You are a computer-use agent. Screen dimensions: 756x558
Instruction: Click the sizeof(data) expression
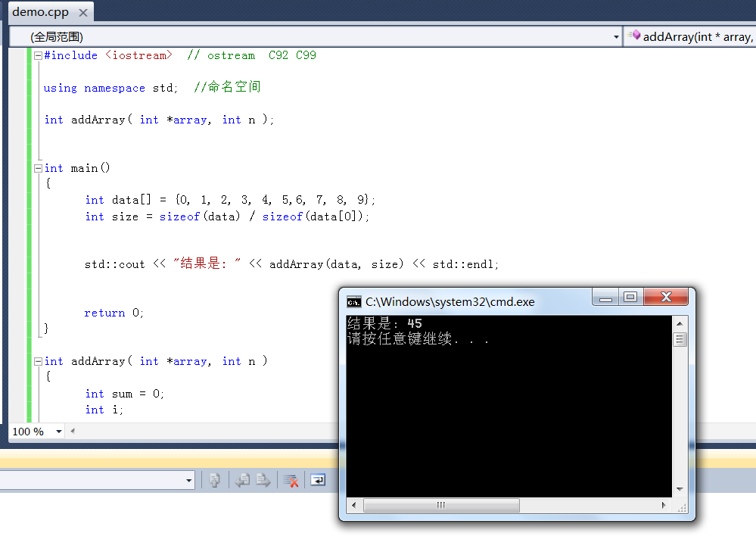tap(200, 217)
